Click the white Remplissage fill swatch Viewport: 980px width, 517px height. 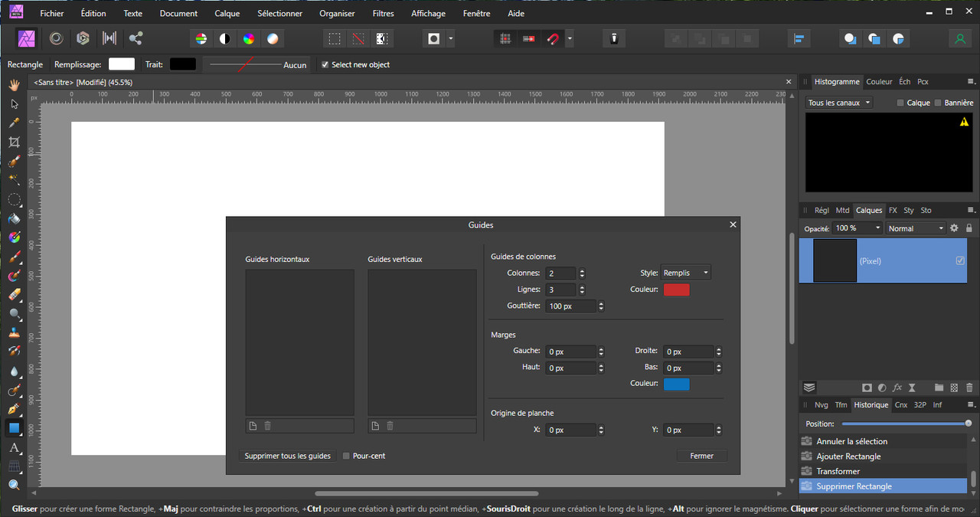coord(121,64)
